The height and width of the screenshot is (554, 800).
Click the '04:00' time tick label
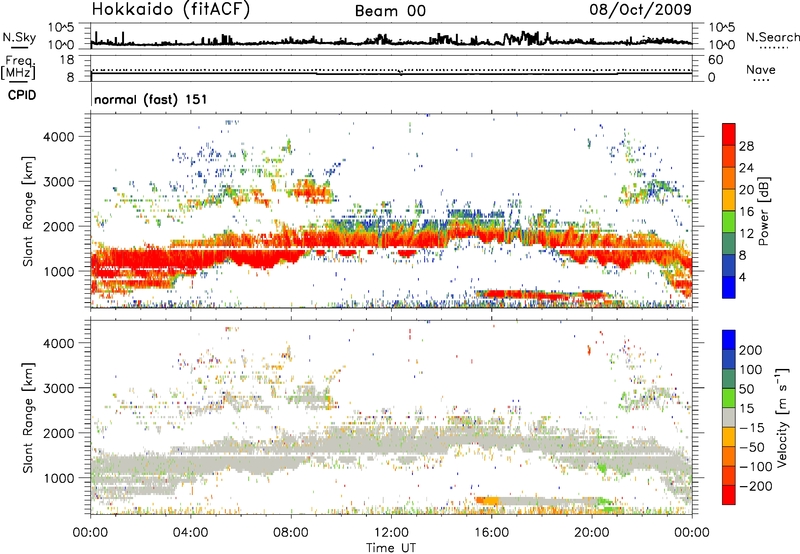[190, 533]
